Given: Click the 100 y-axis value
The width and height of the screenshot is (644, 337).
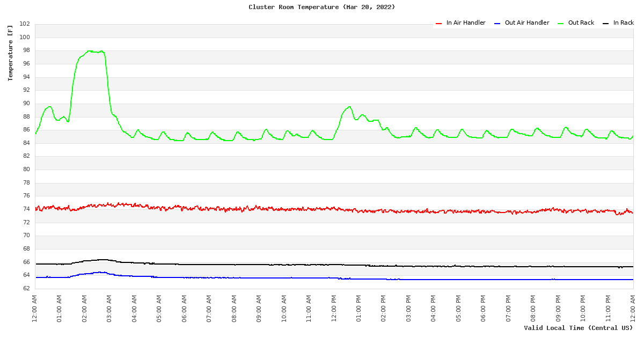Looking at the screenshot, I should (25, 38).
